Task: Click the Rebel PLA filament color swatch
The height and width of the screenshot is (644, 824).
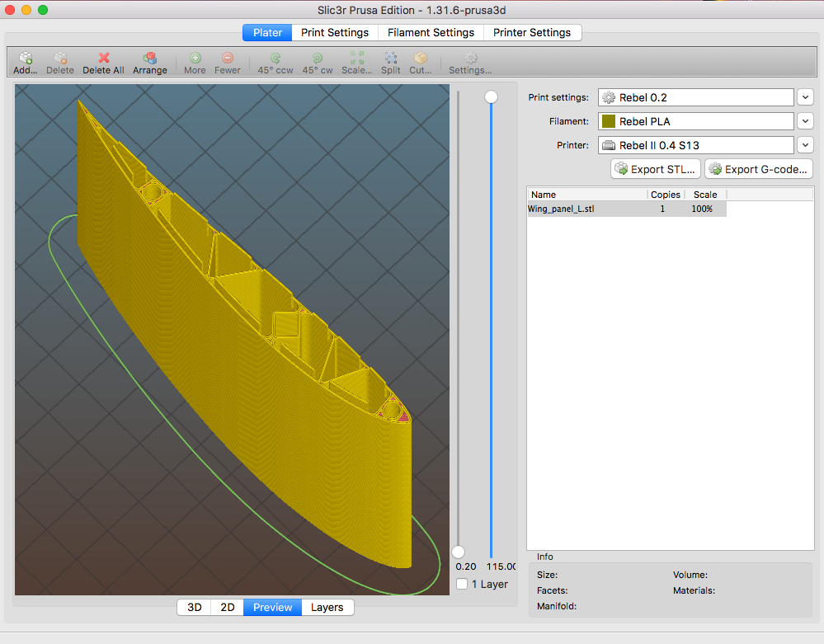Action: click(609, 121)
